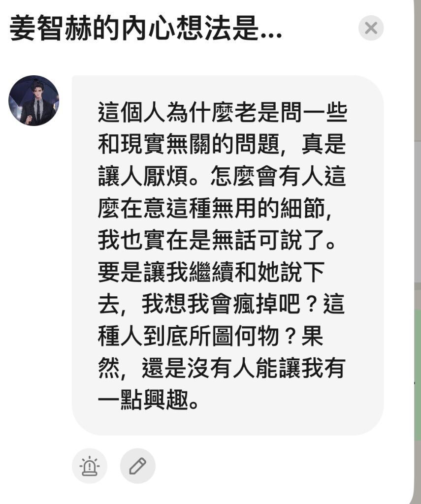Image resolution: width=421 pixels, height=504 pixels.
Task: Click the green chat bubble edge at right
Action: click(417, 375)
